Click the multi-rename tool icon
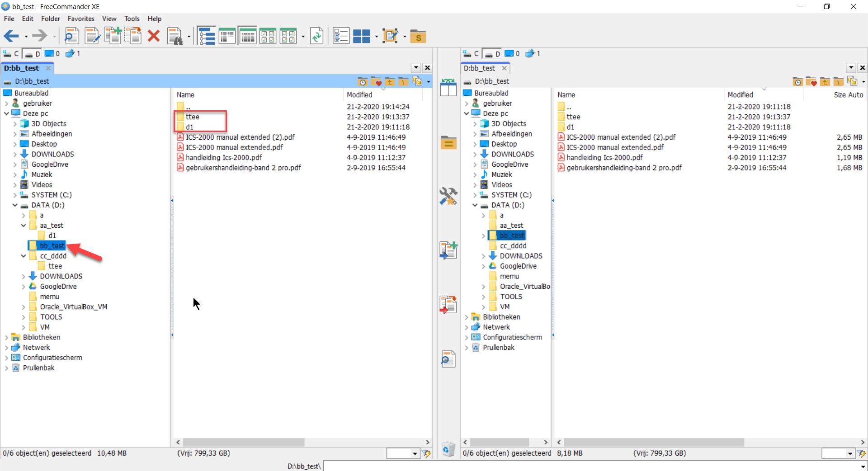 391,36
